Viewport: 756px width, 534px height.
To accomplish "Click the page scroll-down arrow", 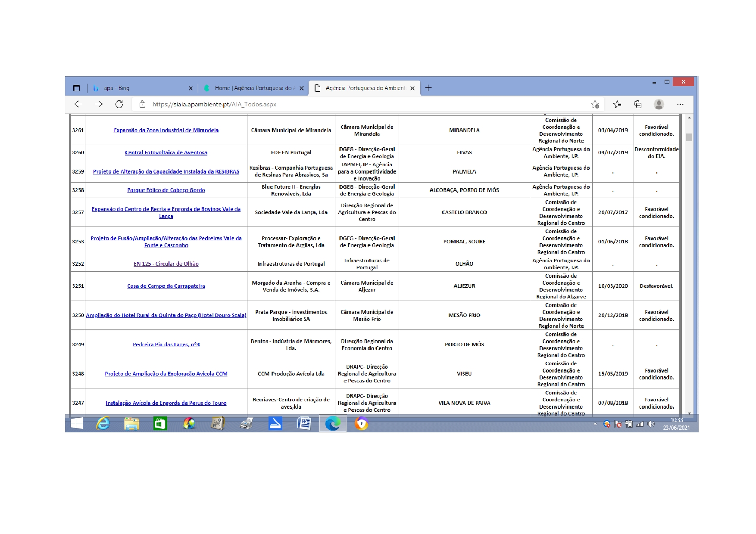I will [x=689, y=413].
